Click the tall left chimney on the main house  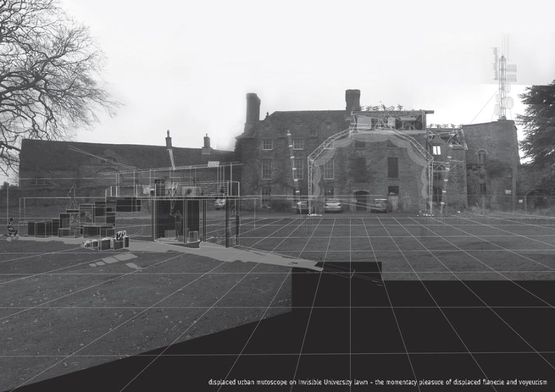[252, 111]
